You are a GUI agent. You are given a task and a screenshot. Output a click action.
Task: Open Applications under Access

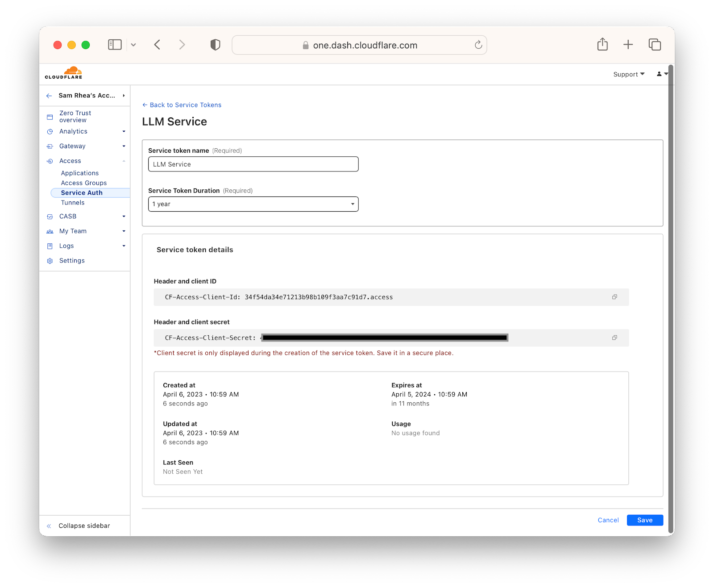80,173
